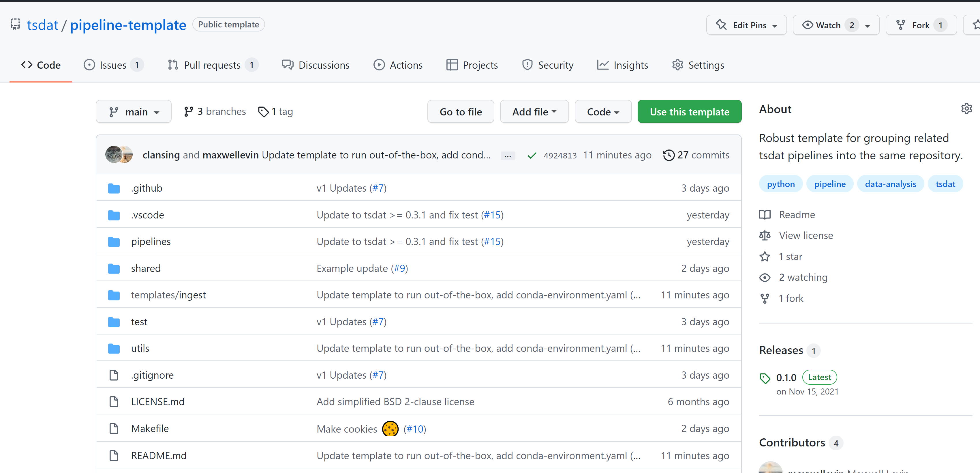Expand the commit message ellipsis button

[508, 156]
